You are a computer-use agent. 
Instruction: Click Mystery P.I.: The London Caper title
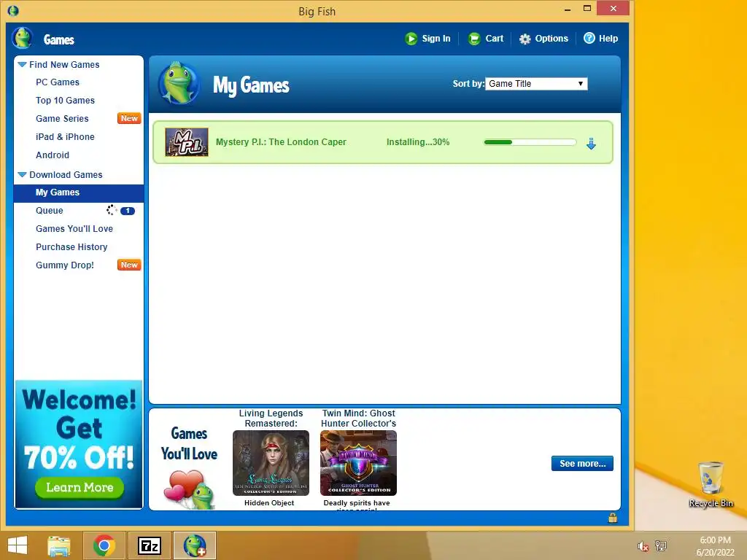[281, 142]
